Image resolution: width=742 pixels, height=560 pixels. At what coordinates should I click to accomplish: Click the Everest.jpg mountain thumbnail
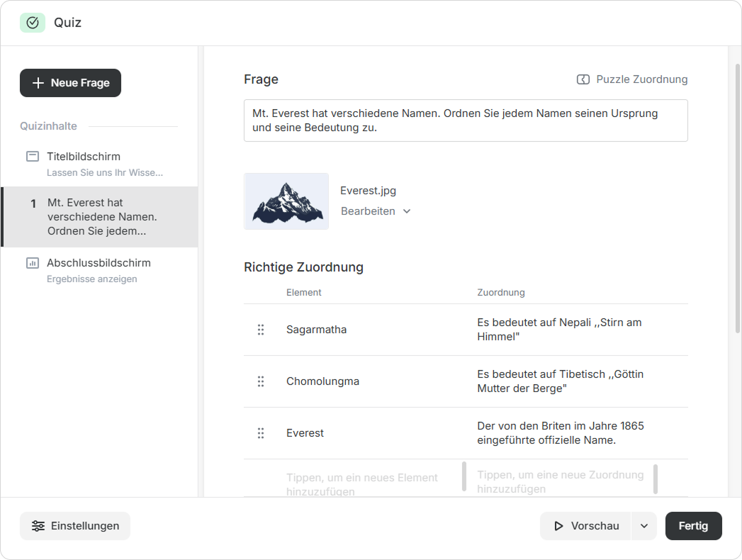(286, 201)
